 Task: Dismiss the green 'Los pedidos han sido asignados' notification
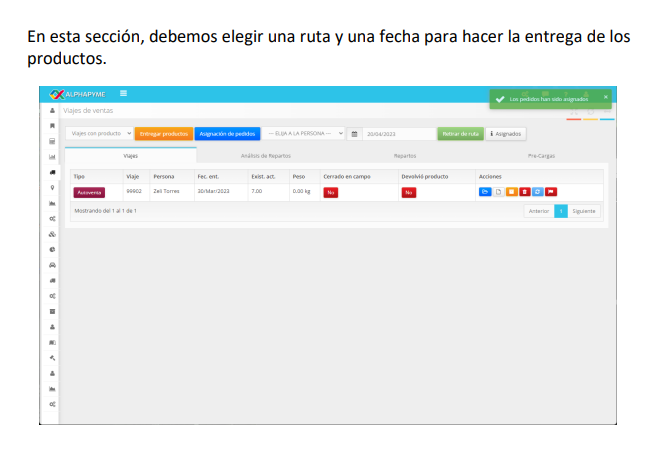605,97
